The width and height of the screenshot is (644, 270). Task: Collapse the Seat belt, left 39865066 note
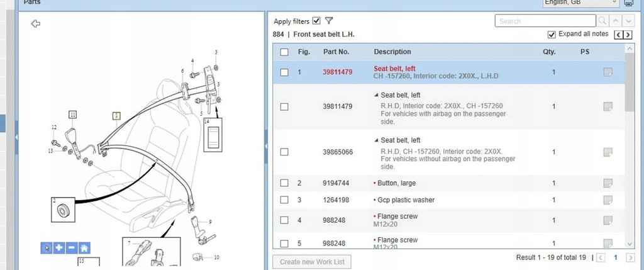coord(376,140)
